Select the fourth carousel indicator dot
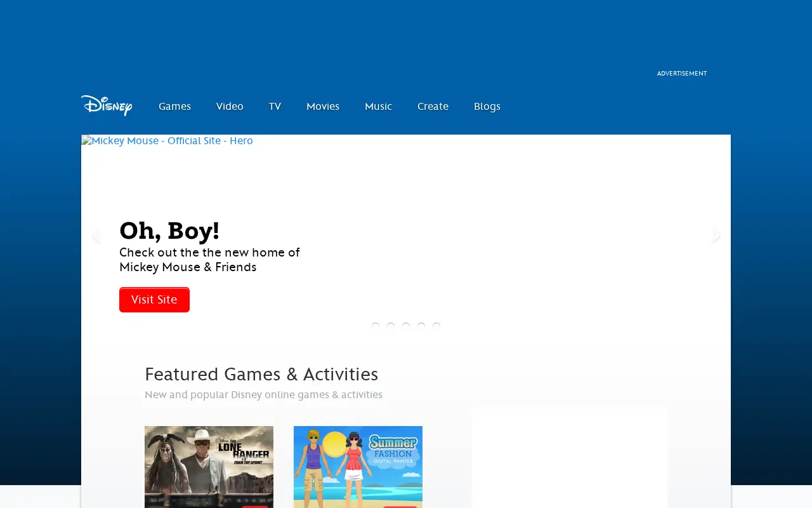Viewport: 812px width, 508px height. click(421, 326)
